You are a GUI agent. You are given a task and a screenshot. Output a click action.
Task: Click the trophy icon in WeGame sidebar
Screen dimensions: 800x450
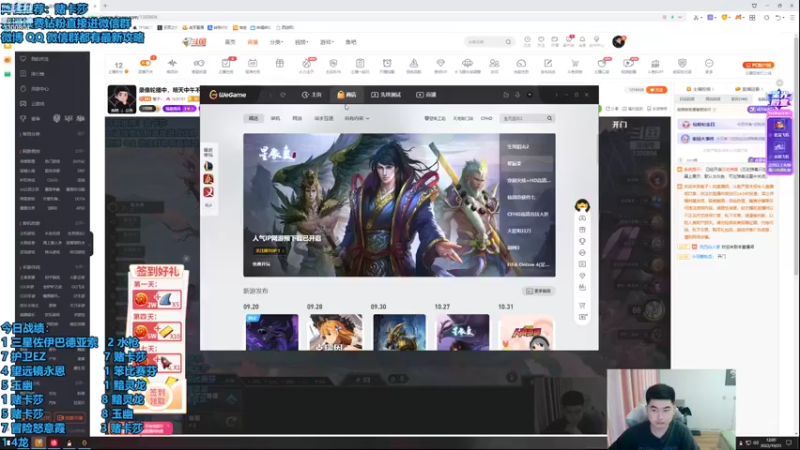(x=582, y=241)
